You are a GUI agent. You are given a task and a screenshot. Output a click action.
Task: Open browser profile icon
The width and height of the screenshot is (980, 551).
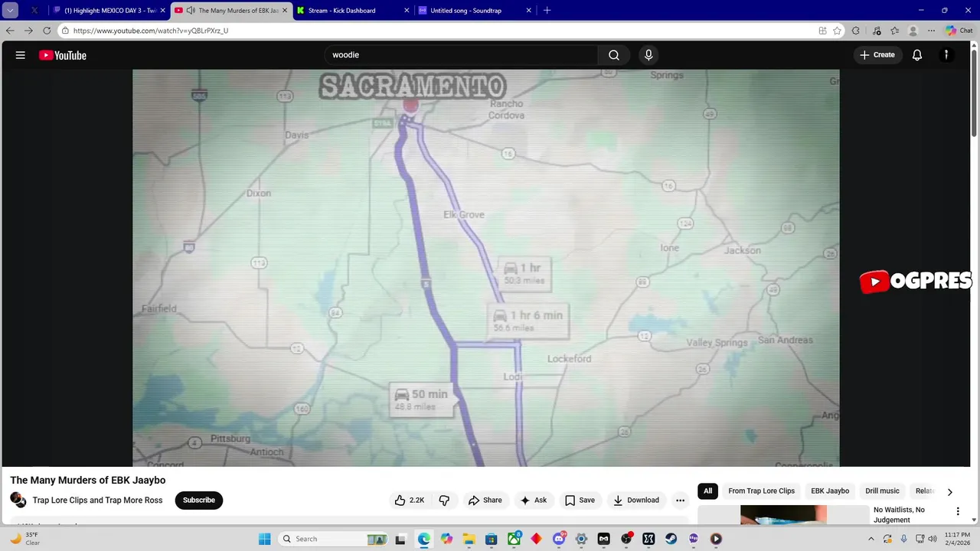913,31
